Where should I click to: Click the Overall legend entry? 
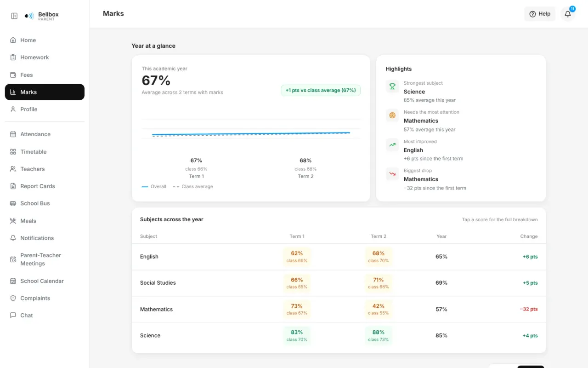(x=154, y=187)
